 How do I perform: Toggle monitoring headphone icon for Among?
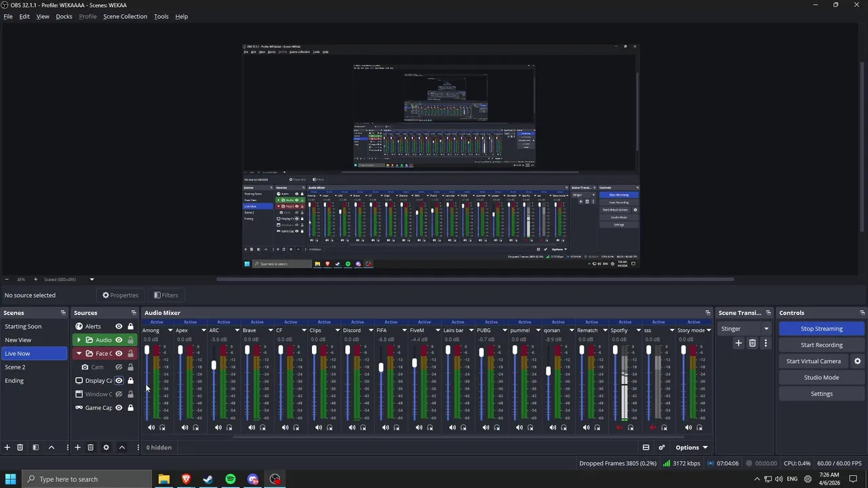point(162,428)
